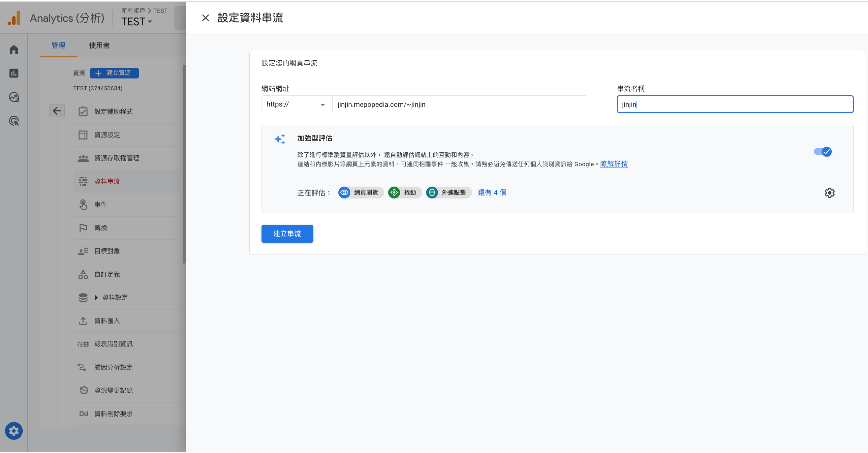Switch to the 使用者 tab
868x453 pixels.
tap(99, 45)
